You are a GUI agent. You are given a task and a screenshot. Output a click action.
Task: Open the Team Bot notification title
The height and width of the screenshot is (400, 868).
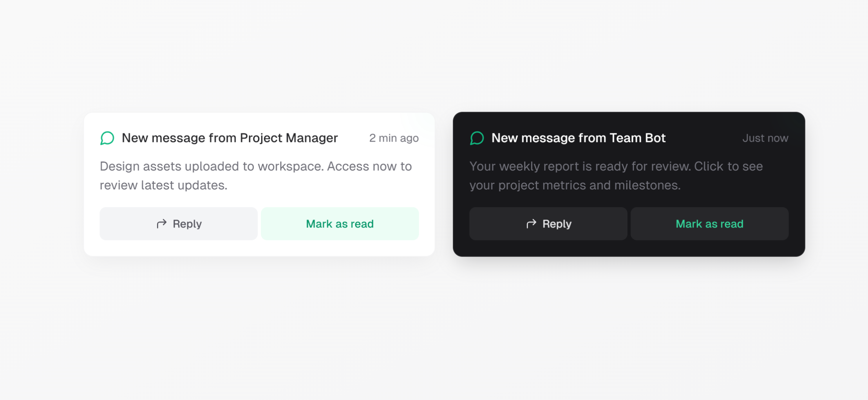coord(578,138)
